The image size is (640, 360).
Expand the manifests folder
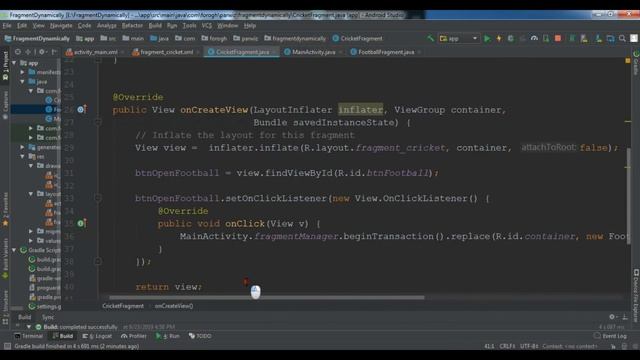pos(22,72)
